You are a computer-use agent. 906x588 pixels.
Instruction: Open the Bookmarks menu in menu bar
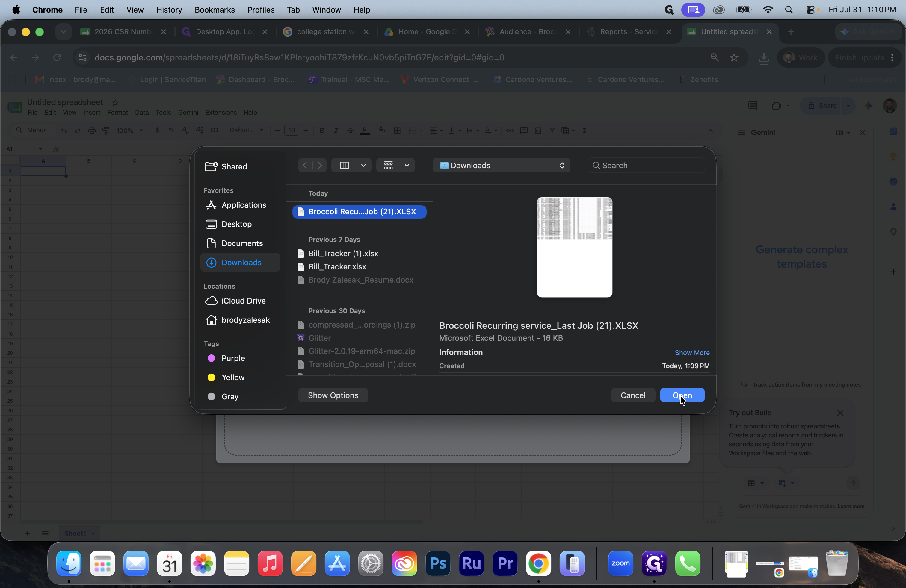point(215,10)
